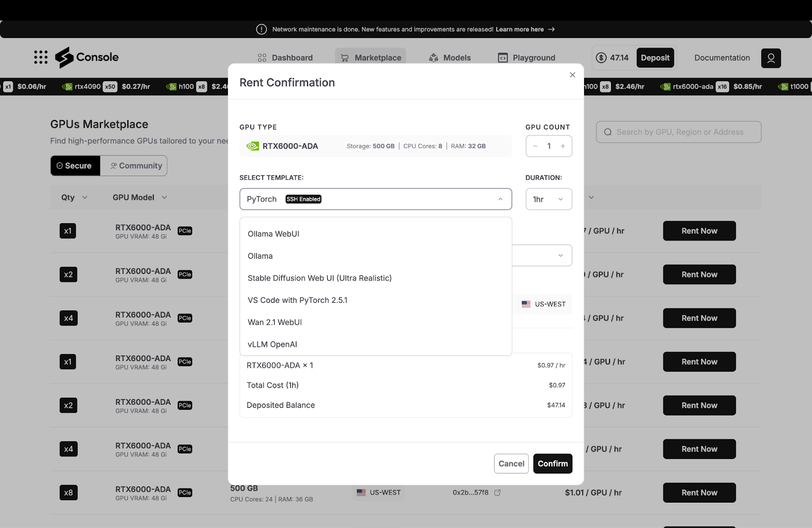Select Ollama WebUI template
Viewport: 812px width, 528px height.
tap(376, 234)
